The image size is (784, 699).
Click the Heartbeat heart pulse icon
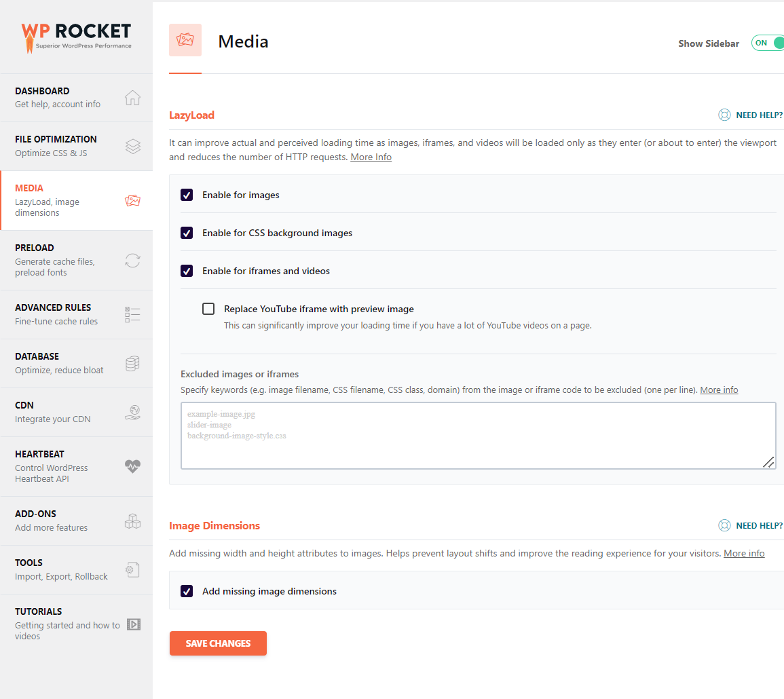[x=132, y=466]
